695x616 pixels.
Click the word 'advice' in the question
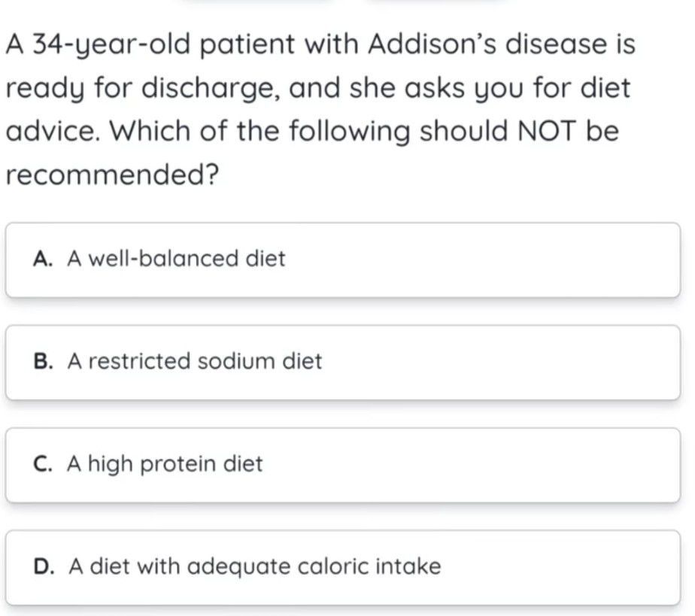(53, 132)
